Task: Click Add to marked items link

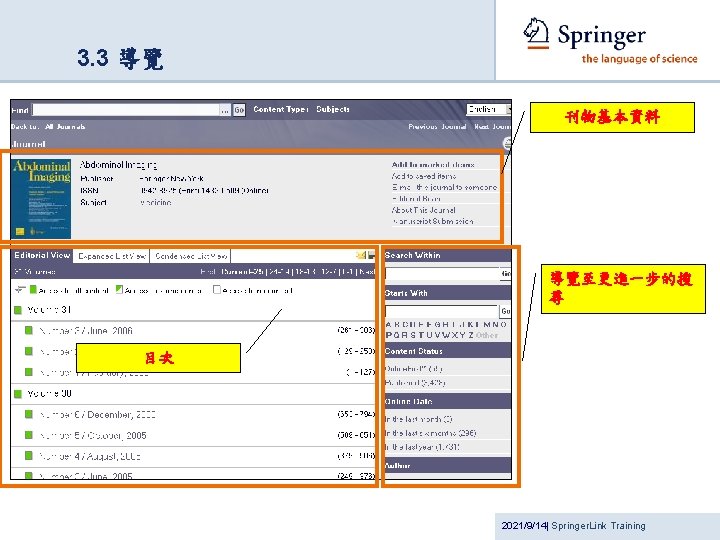Action: coord(433,164)
